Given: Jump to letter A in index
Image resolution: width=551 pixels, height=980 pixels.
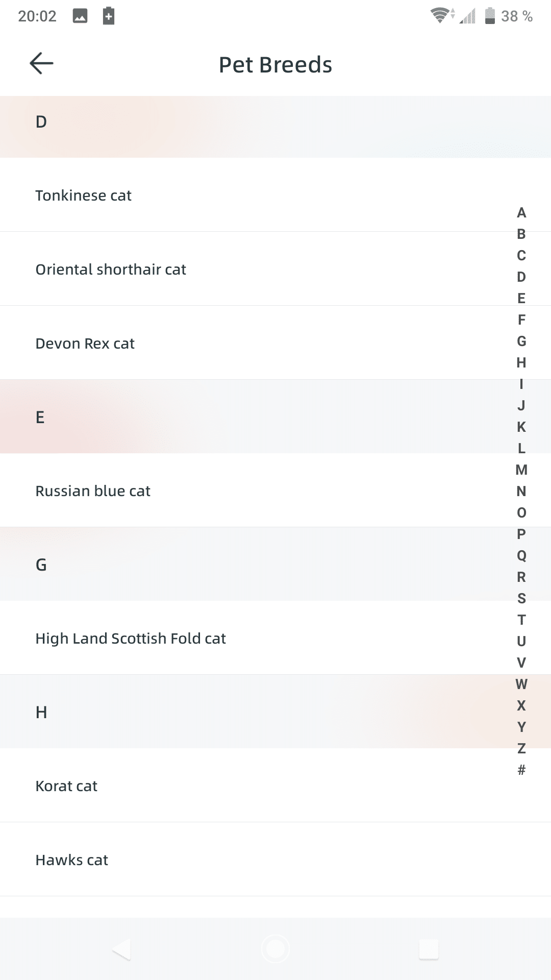Looking at the screenshot, I should click(521, 212).
